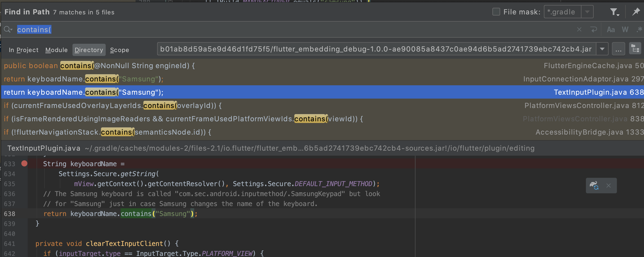Image resolution: width=644 pixels, height=257 pixels.
Task: Open results in the Find tool window icon
Action: coord(635,48)
